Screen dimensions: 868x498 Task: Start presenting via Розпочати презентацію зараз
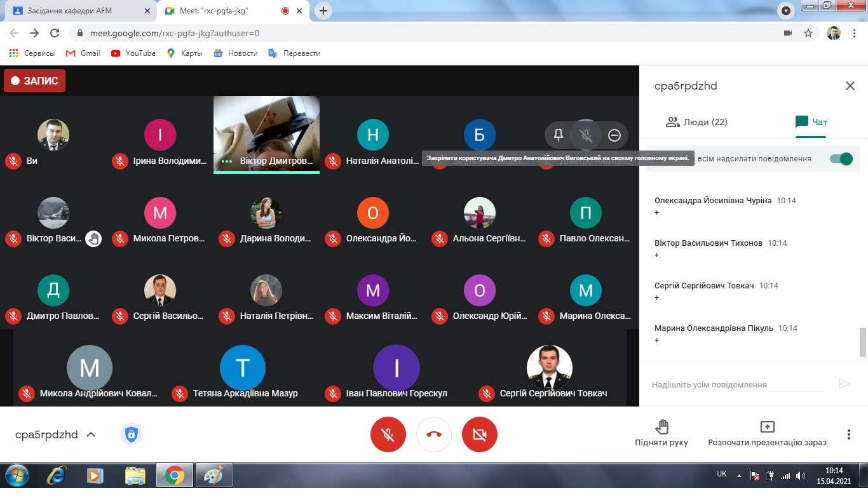[767, 433]
